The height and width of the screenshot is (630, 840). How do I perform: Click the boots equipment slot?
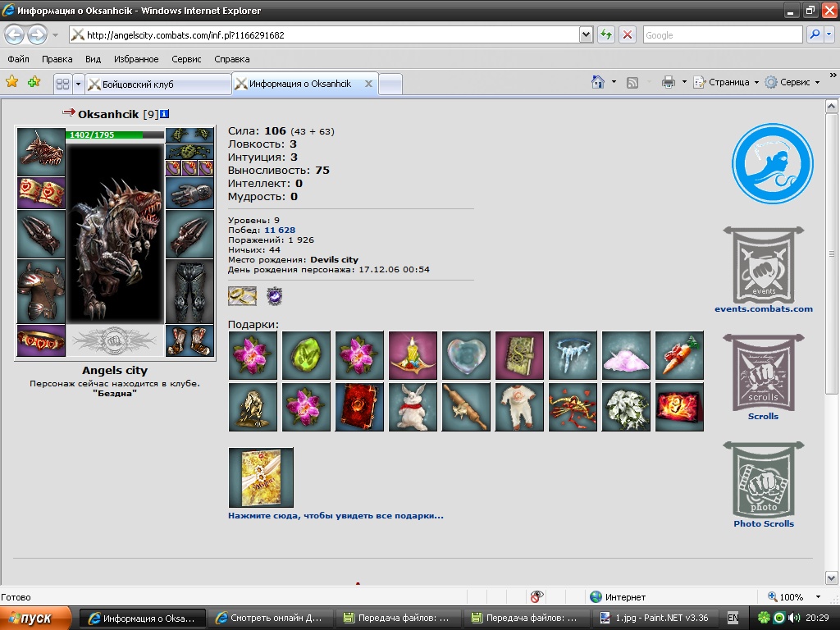tap(189, 340)
